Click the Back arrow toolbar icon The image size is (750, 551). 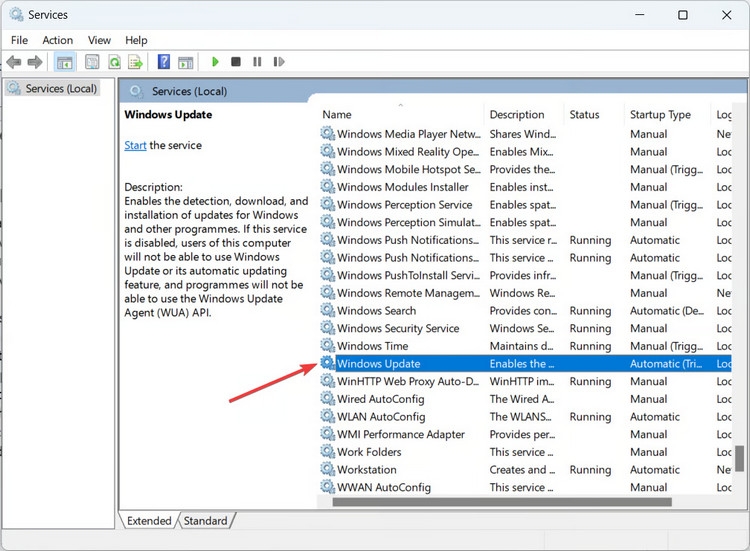(x=14, y=62)
